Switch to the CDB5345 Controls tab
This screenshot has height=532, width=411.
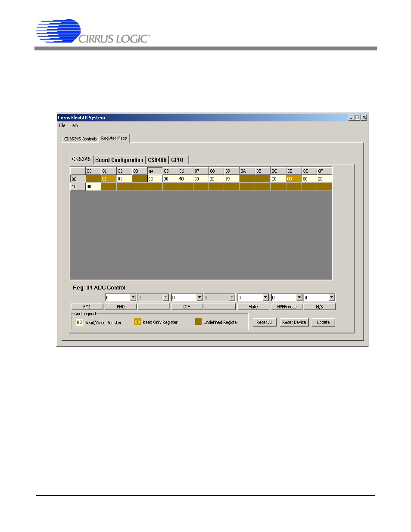(81, 139)
